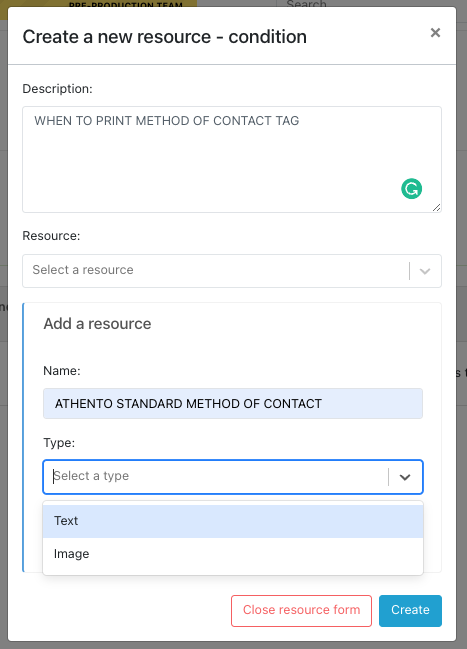Open the Grammarly icon in the description box
Image resolution: width=467 pixels, height=649 pixels.
pos(412,189)
